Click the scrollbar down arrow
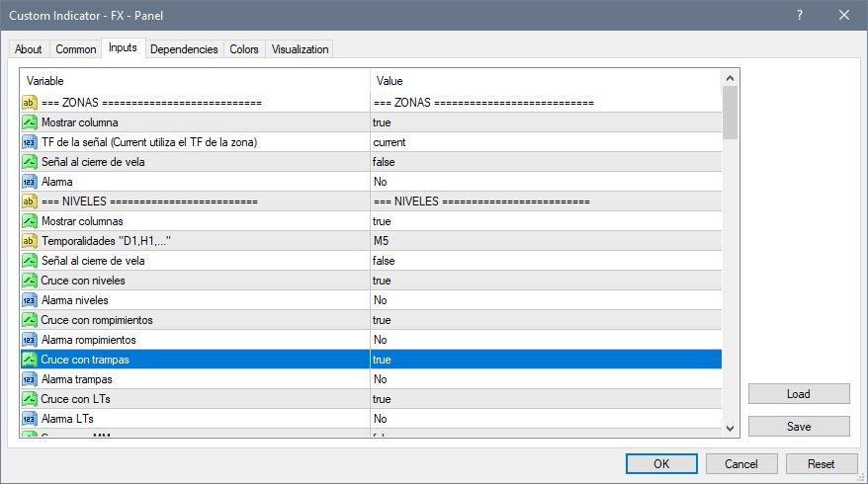Image resolution: width=868 pixels, height=484 pixels. click(x=731, y=428)
